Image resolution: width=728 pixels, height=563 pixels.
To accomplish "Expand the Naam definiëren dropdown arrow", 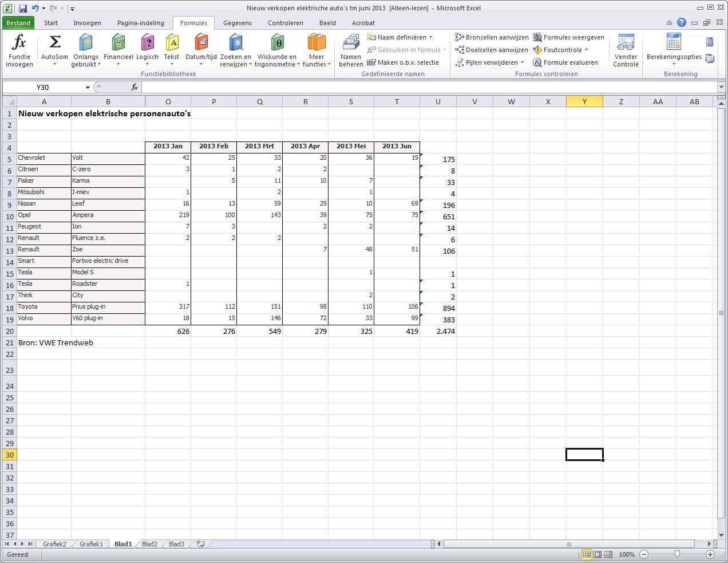I will click(x=431, y=37).
